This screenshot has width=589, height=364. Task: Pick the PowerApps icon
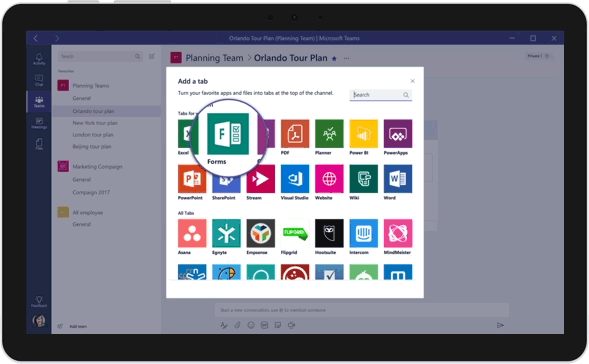[x=398, y=134]
